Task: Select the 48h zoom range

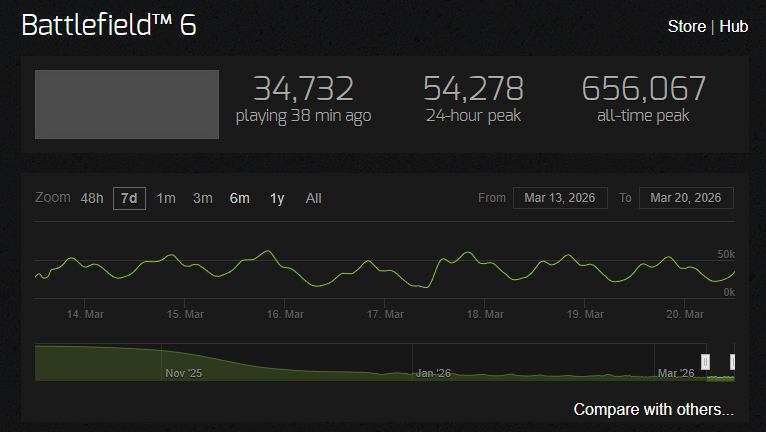Action: 92,198
